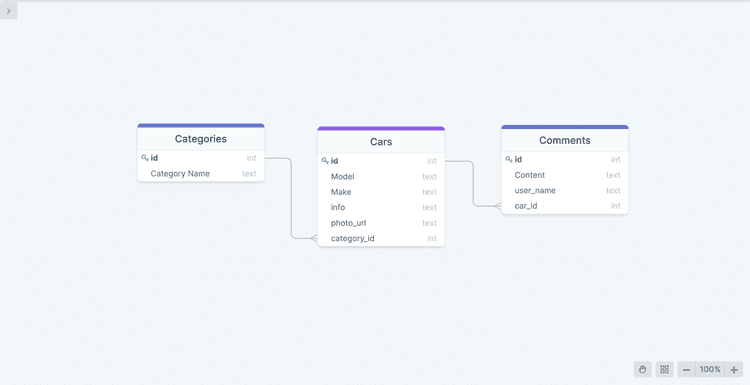Click the key icon in Cars table
This screenshot has height=385, width=750.
tap(325, 161)
